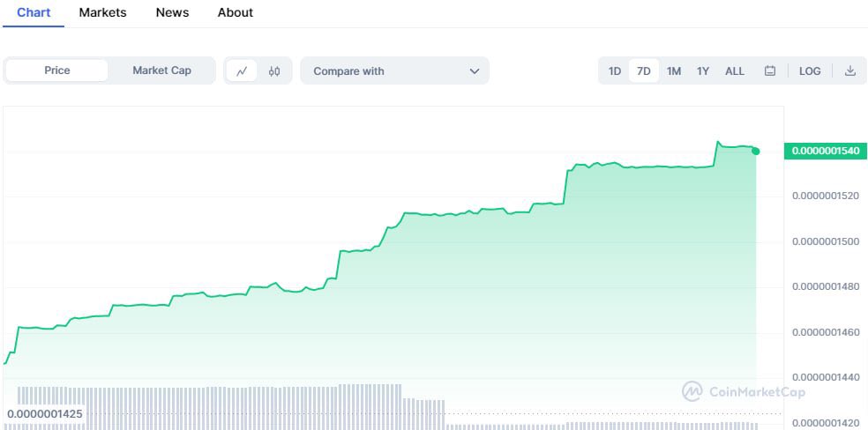Viewport: 868px width, 430px height.
Task: Open the News tab
Action: [172, 12]
